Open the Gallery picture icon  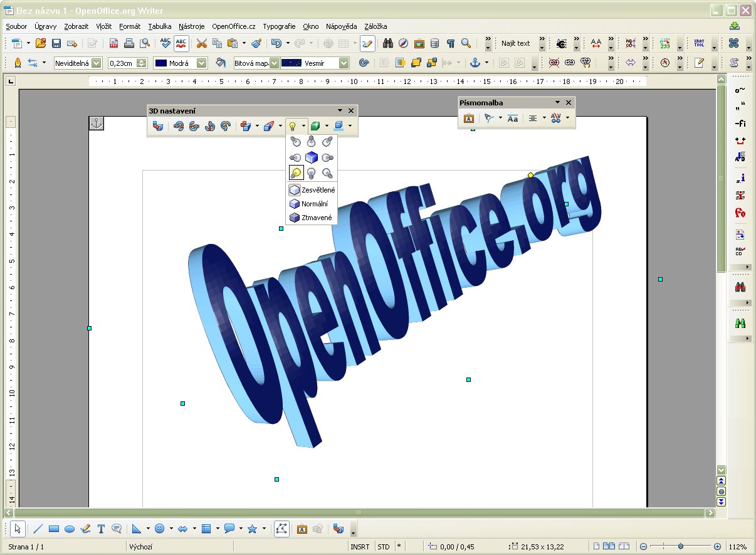click(x=419, y=43)
